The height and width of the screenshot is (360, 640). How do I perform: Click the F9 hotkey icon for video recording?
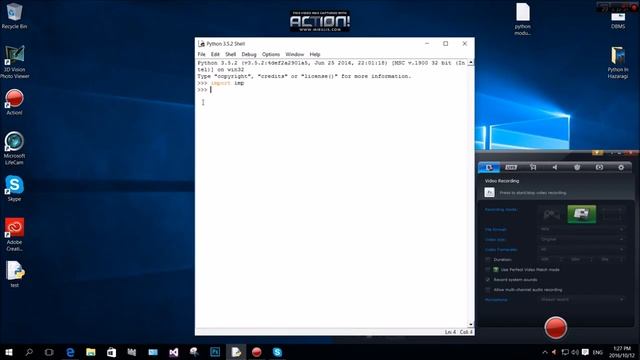[x=489, y=192]
